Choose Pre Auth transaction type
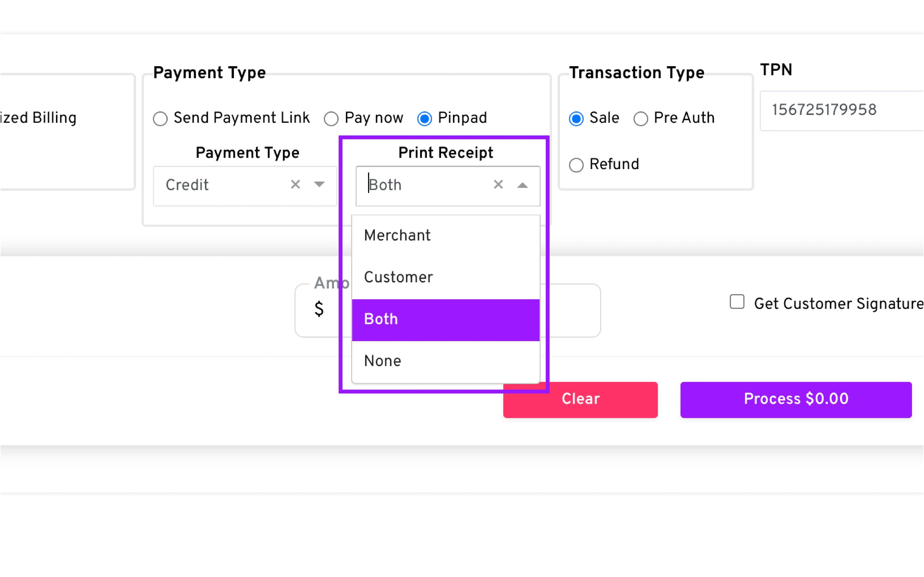924x577 pixels. [641, 119]
